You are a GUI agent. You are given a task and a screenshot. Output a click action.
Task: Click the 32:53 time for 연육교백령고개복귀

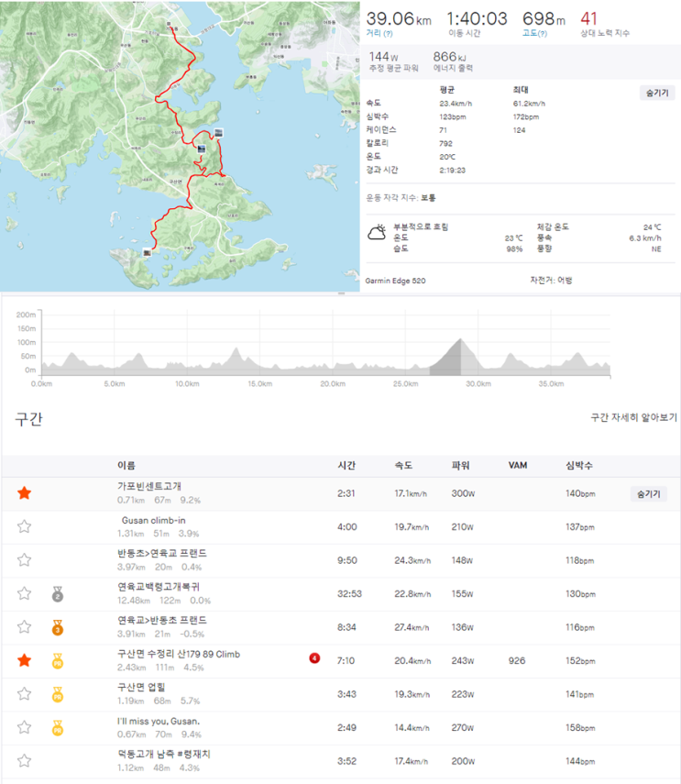pos(349,594)
